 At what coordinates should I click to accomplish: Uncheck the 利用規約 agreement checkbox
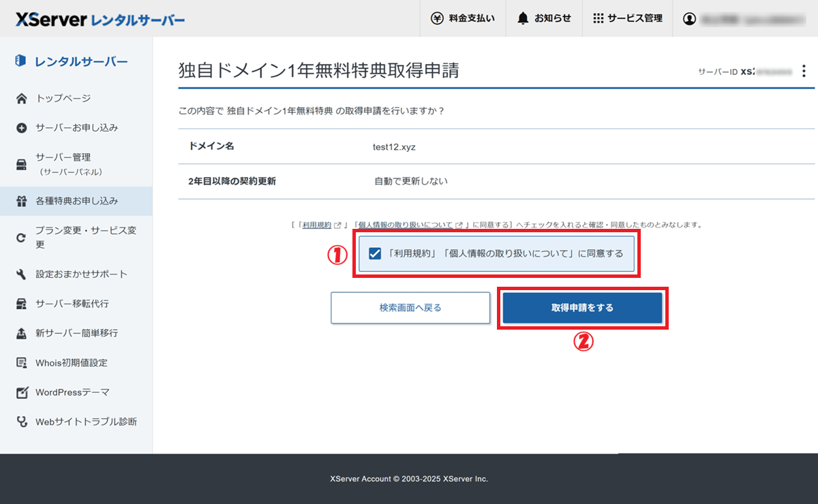374,254
